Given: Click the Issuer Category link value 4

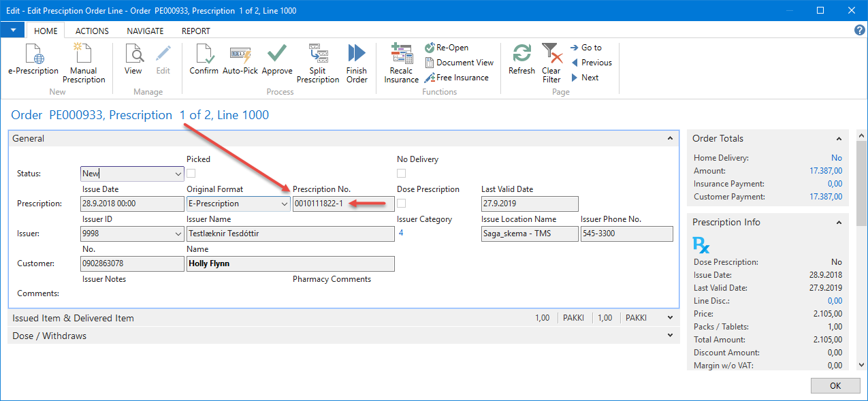Looking at the screenshot, I should pyautogui.click(x=401, y=233).
